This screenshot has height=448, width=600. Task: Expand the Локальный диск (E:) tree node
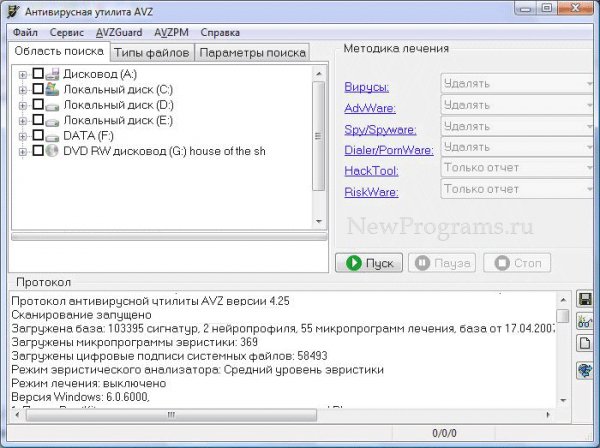23,121
